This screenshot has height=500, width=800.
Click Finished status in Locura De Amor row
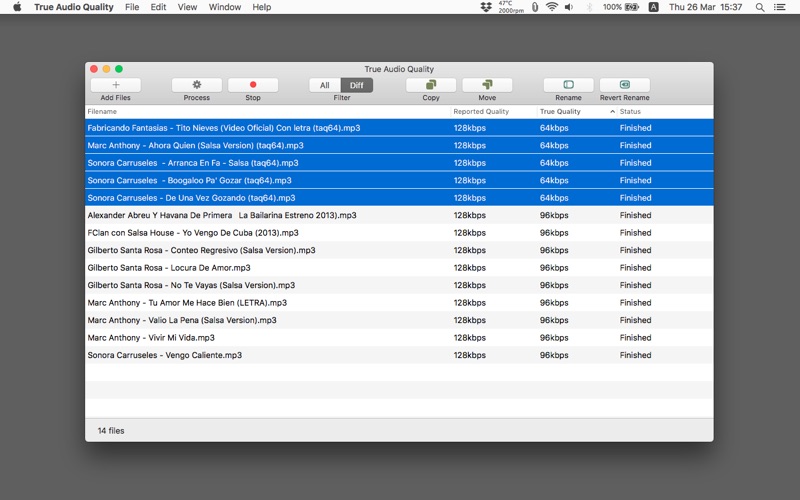(635, 267)
